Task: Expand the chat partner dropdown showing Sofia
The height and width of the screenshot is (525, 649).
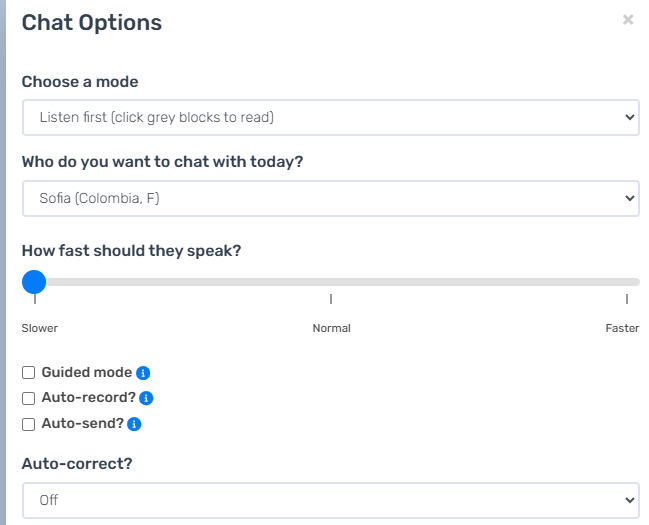Action: (x=330, y=198)
